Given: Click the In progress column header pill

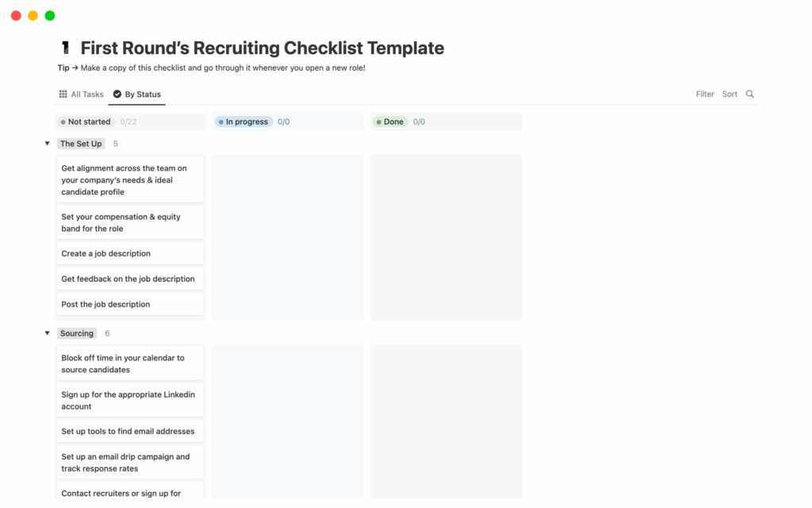Looking at the screenshot, I should tap(243, 121).
